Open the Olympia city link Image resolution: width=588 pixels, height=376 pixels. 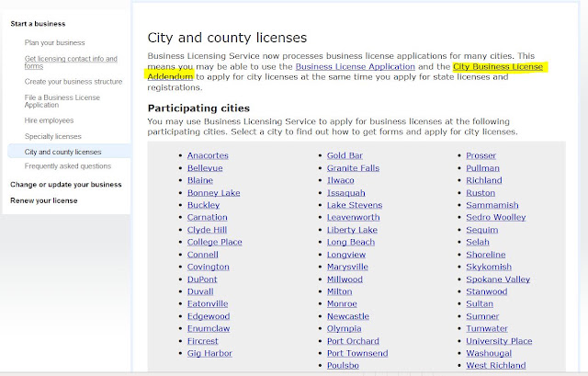(x=345, y=329)
